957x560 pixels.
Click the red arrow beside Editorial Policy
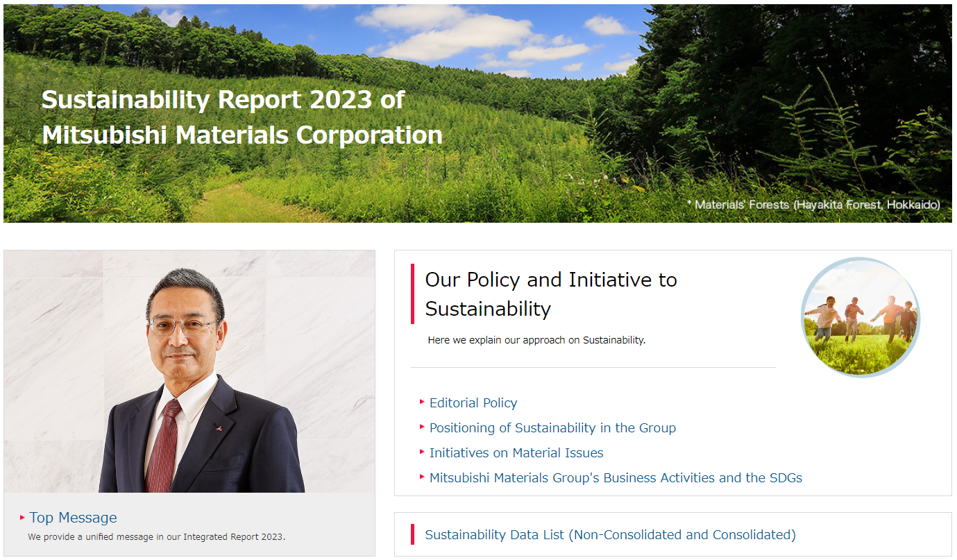(423, 402)
